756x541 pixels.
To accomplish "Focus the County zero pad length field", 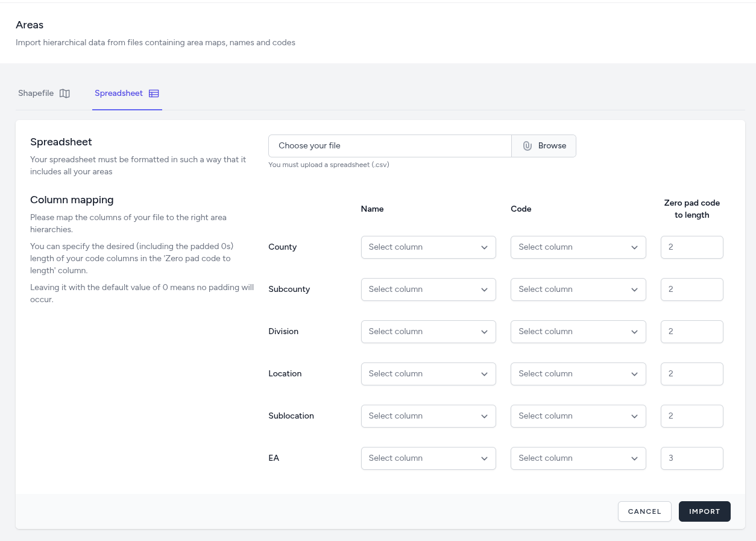I will (x=691, y=247).
